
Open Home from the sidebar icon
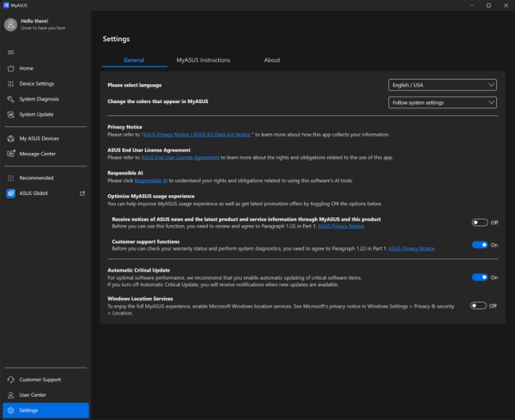[x=11, y=69]
